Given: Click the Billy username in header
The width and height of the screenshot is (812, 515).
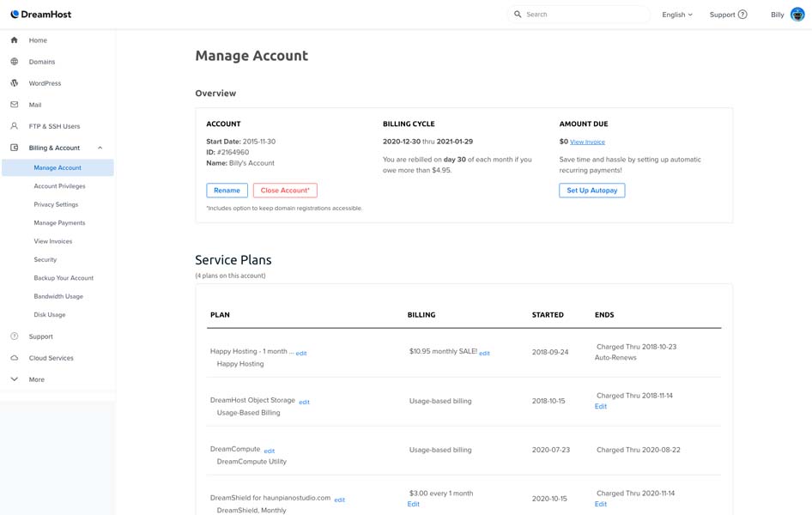Looking at the screenshot, I should [x=778, y=15].
